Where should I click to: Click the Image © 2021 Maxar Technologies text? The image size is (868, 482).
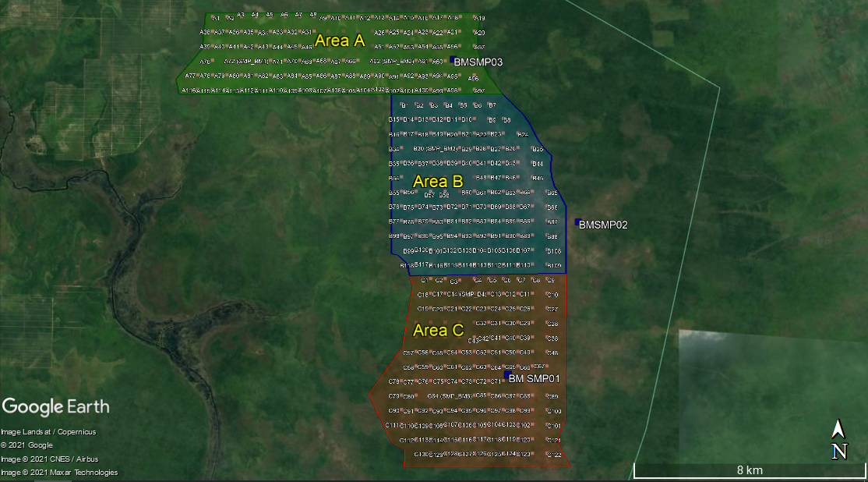coord(59,472)
